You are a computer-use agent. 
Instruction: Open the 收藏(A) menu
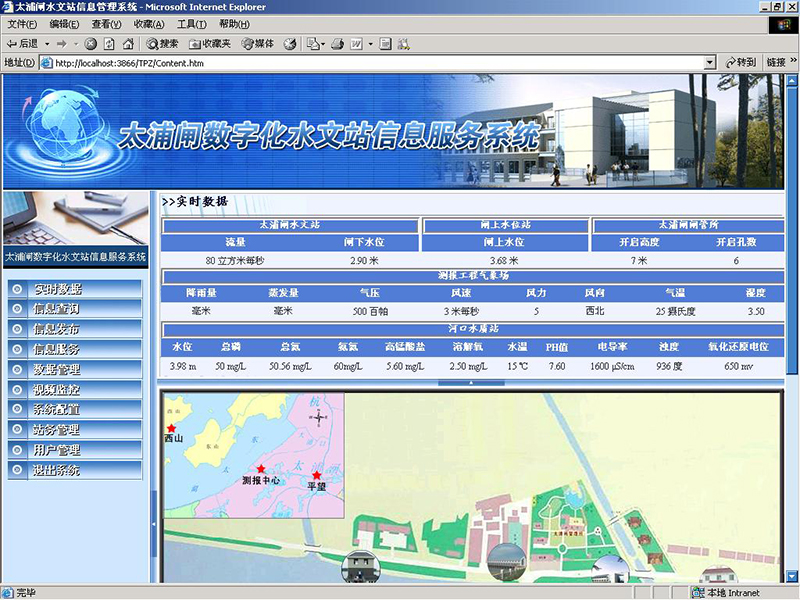click(149, 24)
